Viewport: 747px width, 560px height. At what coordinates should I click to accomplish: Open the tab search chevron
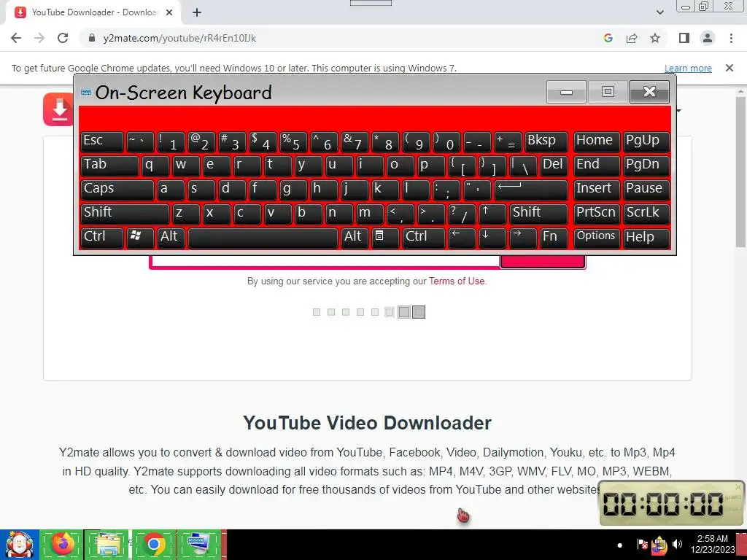click(x=659, y=12)
